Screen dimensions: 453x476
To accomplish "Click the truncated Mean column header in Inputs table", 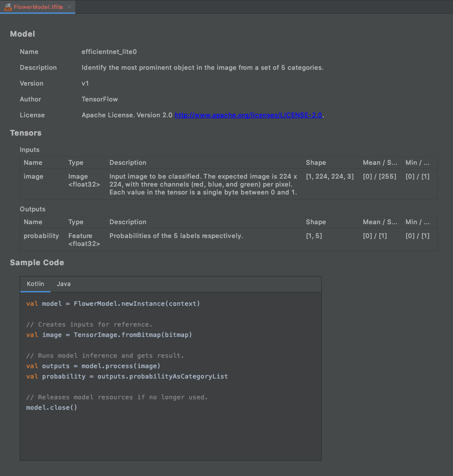I will click(x=380, y=163).
